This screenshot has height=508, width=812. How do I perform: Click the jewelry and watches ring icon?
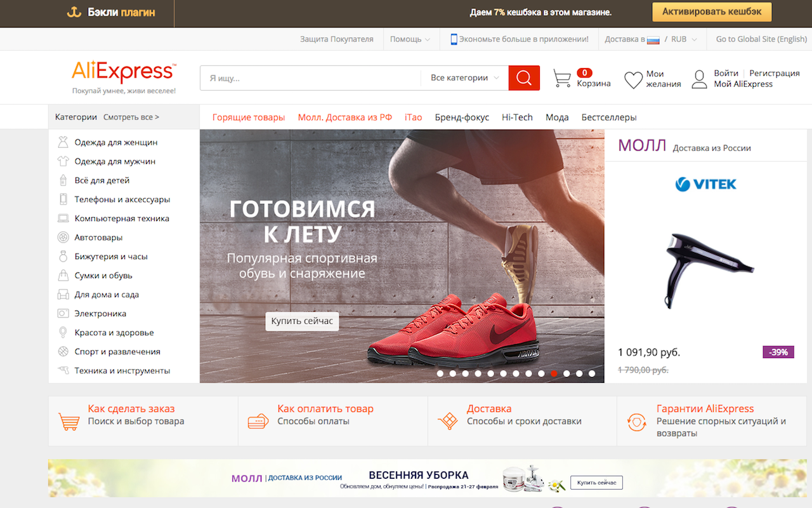point(63,257)
